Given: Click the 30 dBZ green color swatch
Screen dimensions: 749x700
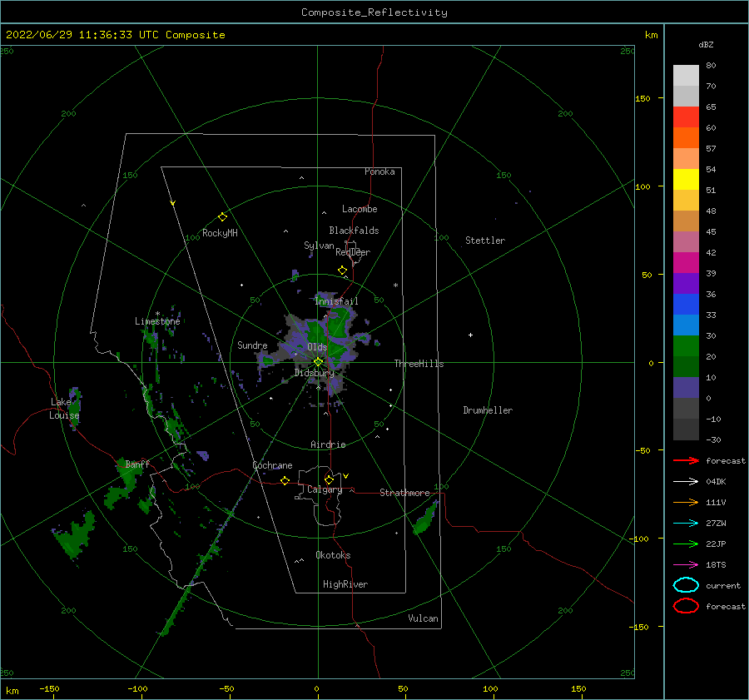Looking at the screenshot, I should 686,346.
